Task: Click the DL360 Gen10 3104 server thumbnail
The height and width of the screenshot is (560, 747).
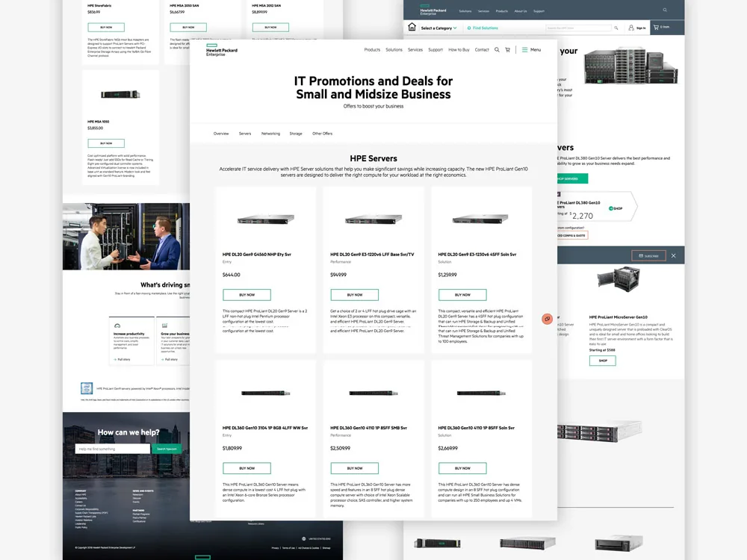Action: tap(266, 393)
